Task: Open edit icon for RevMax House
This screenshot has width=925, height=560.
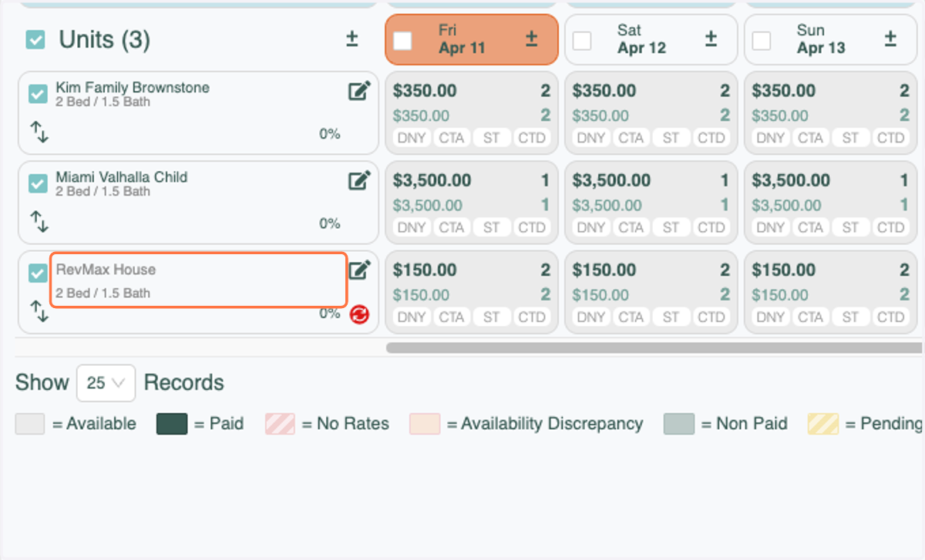Action: (x=359, y=270)
